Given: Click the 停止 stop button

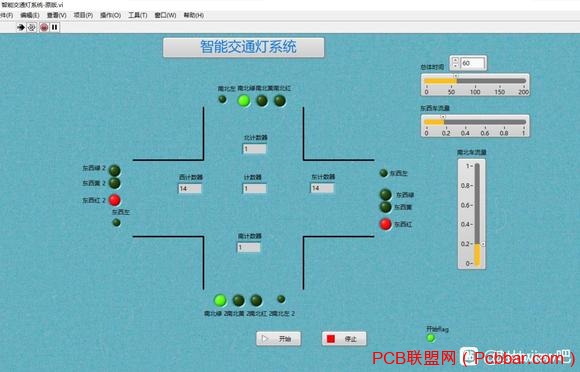Looking at the screenshot, I should 344,338.
